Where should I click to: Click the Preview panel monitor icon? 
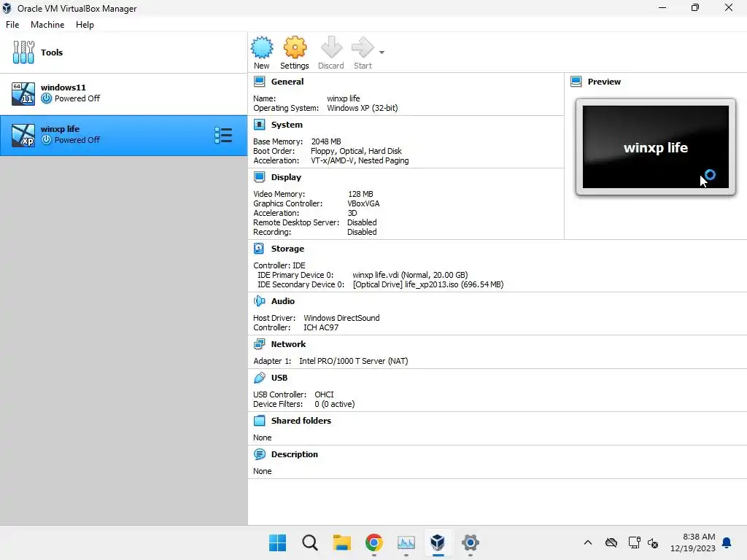(x=576, y=82)
